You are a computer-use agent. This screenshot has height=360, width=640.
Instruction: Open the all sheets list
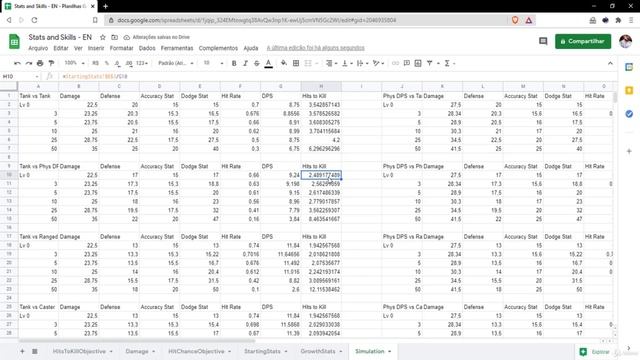tap(35, 351)
